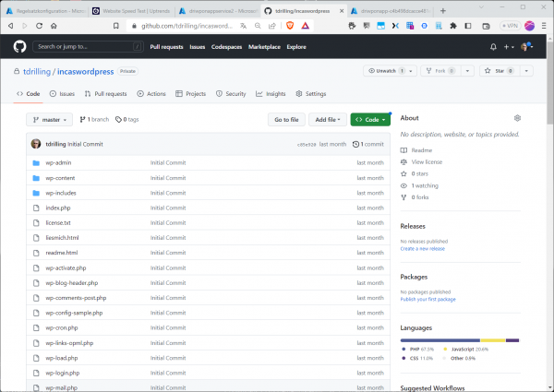Viewport: 554px width, 392px height.
Task: Expand the Star lists arrow
Action: (526, 71)
